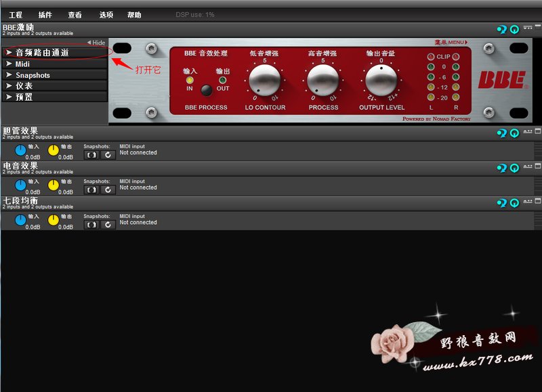This screenshot has width=542, height=392.
Task: Expand the Midi section
Action: 55,64
